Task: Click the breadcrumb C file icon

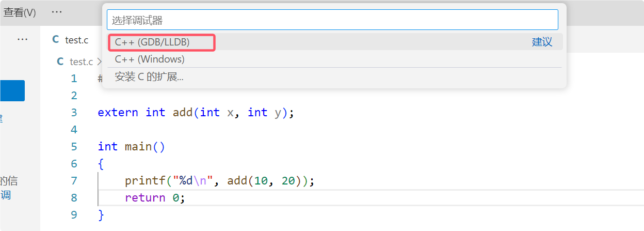Action: [60, 61]
